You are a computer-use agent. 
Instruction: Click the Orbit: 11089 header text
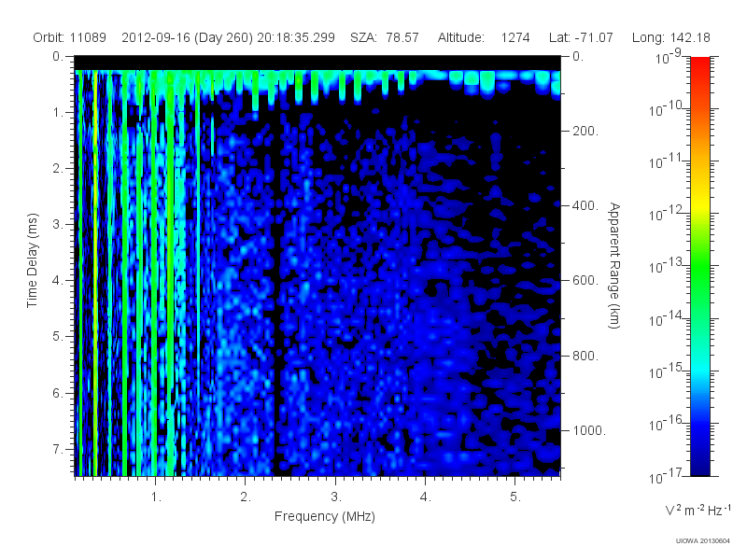pos(69,37)
